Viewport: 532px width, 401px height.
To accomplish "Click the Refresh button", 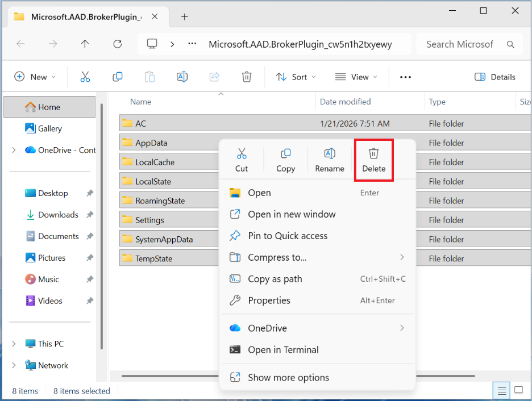I will pos(118,44).
